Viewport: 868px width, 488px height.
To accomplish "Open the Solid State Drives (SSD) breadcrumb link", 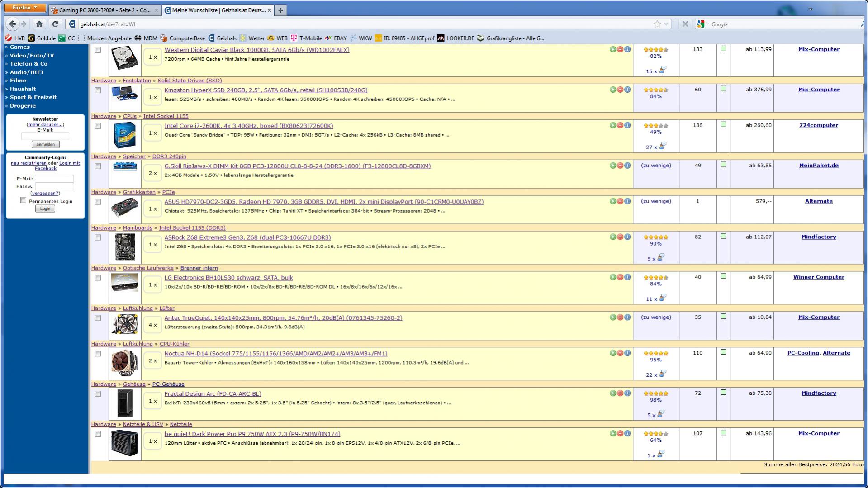I will [x=190, y=81].
